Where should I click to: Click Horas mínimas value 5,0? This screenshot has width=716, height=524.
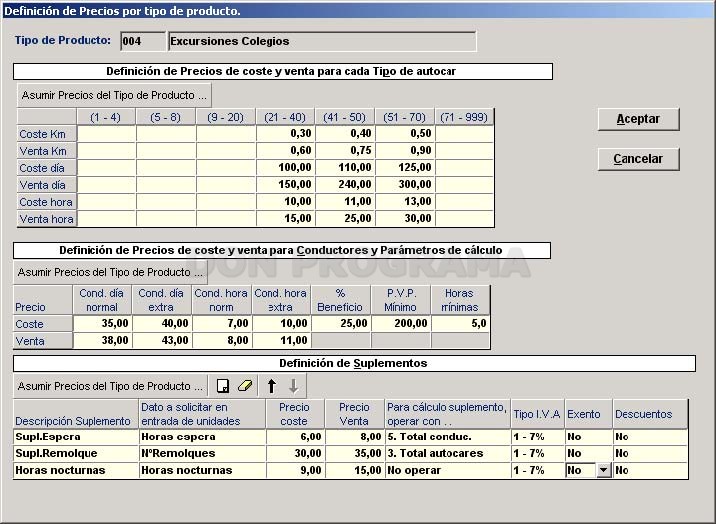pos(460,323)
